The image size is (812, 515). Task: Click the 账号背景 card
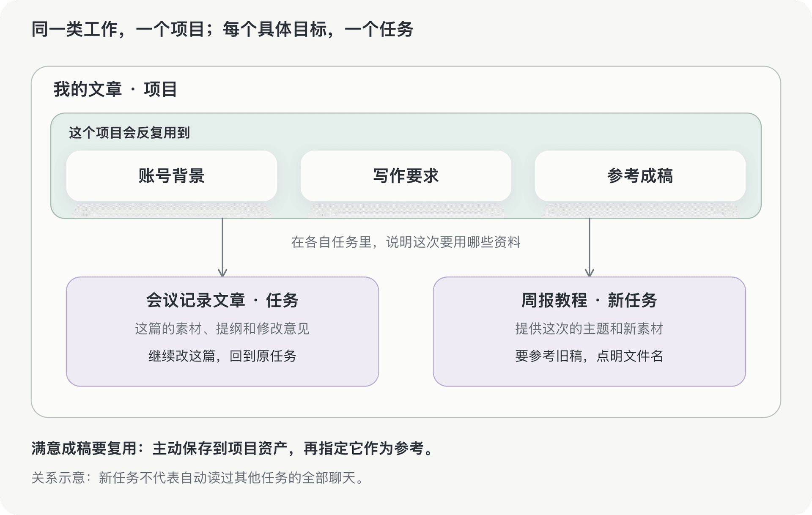172,176
